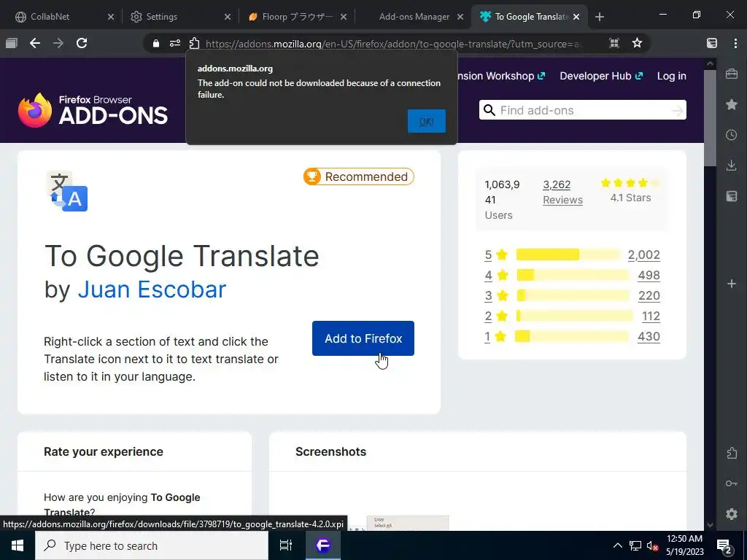The image size is (747, 560).
Task: Click the search magnifier in Find add-ons
Action: (x=489, y=111)
